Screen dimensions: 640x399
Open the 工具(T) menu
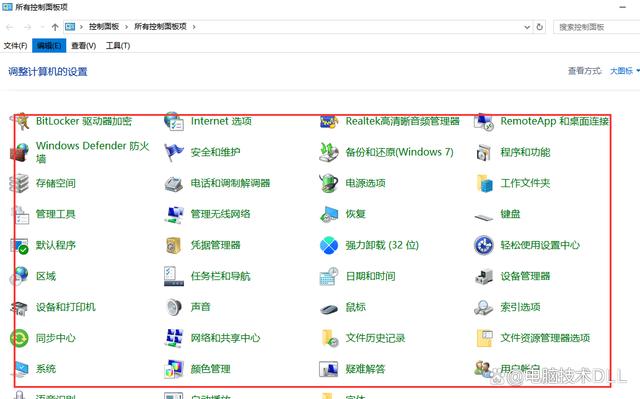[x=118, y=46]
